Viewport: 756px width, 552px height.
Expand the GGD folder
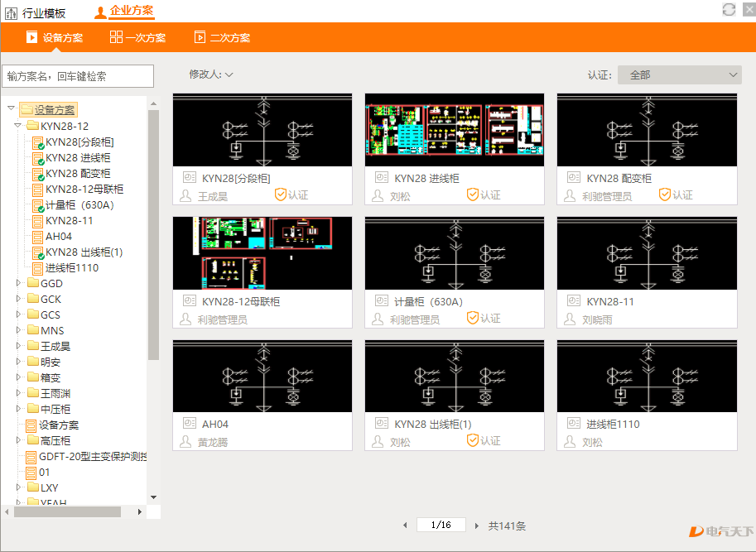18,283
